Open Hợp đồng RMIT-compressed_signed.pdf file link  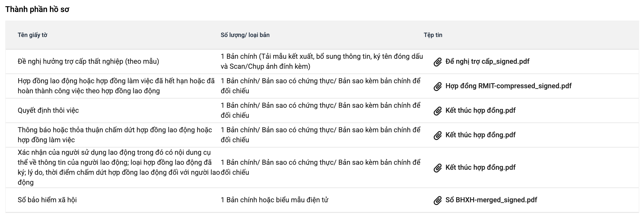[508, 86]
